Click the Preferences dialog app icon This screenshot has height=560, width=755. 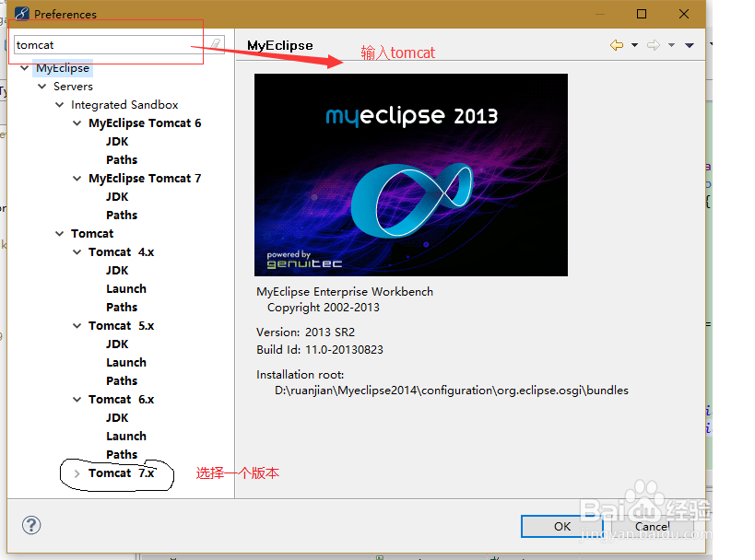click(22, 14)
